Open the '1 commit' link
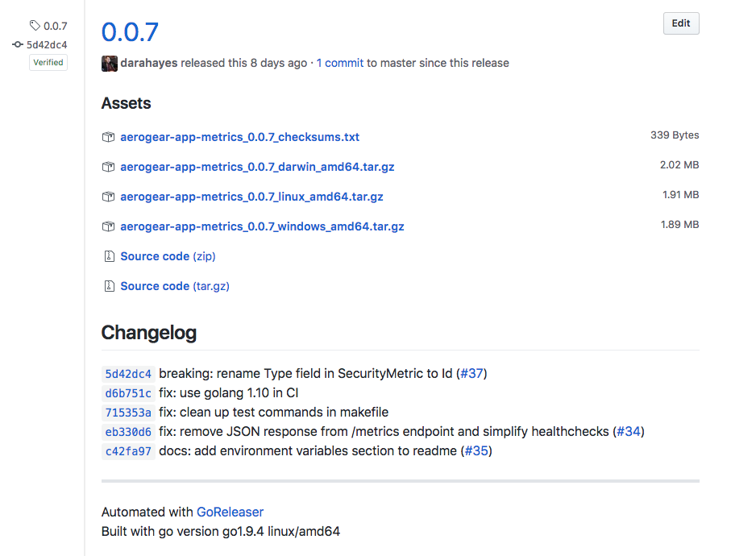Image resolution: width=756 pixels, height=556 pixels. pos(340,63)
